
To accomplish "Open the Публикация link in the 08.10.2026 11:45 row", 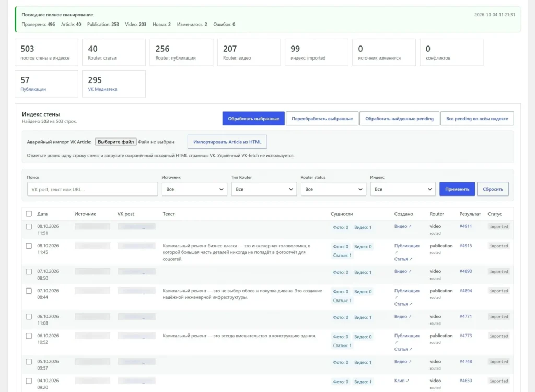I will (406, 246).
